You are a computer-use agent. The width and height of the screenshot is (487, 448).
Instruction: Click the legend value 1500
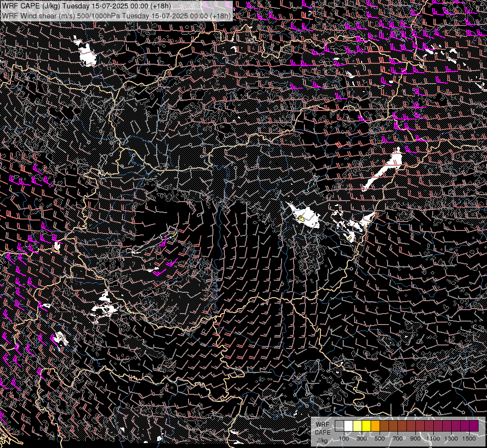click(469, 439)
